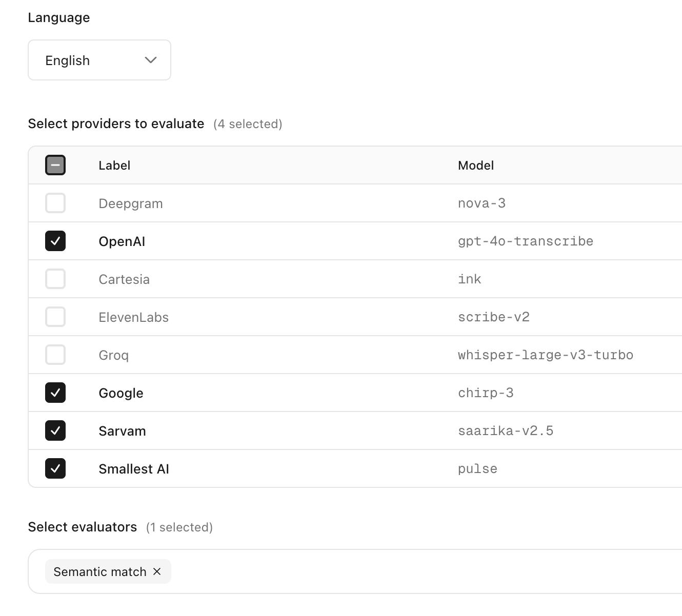Click the ink model cell
Screen dimensions: 682x616
(470, 279)
